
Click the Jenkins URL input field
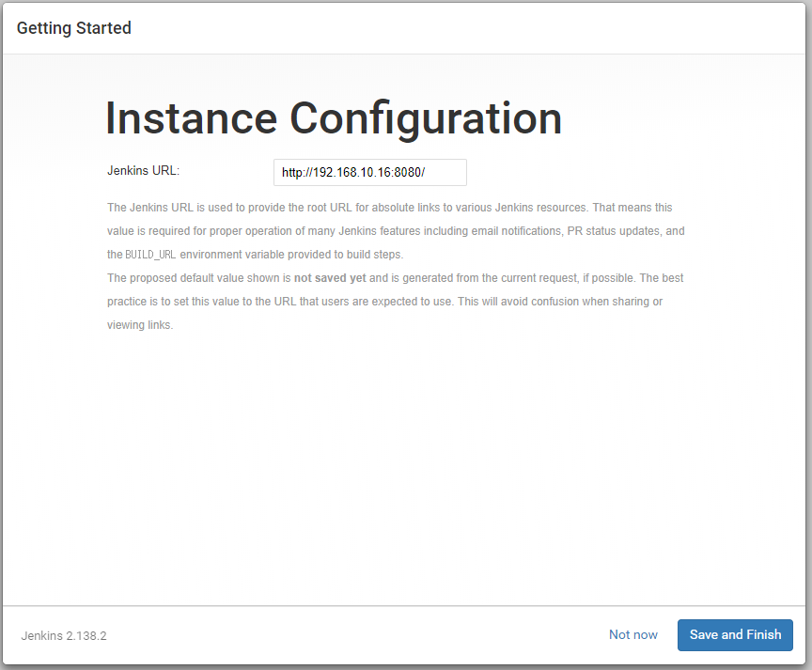click(369, 172)
